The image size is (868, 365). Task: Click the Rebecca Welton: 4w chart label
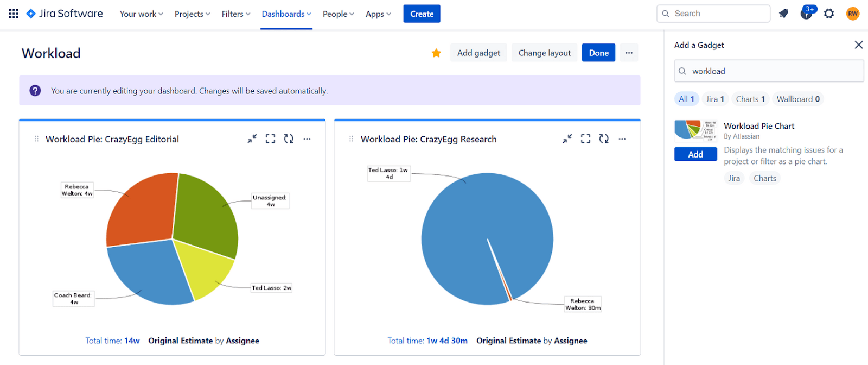(76, 190)
